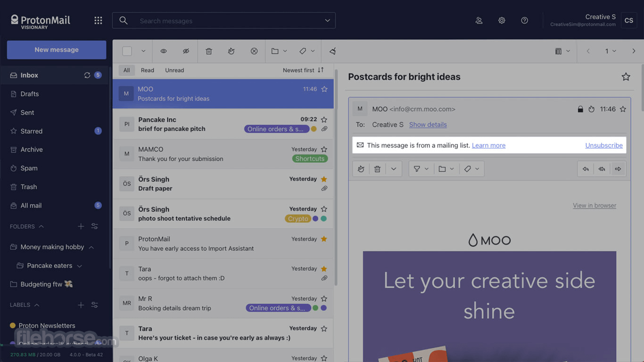644x362 pixels.
Task: Forward the MOO message
Action: click(x=618, y=169)
